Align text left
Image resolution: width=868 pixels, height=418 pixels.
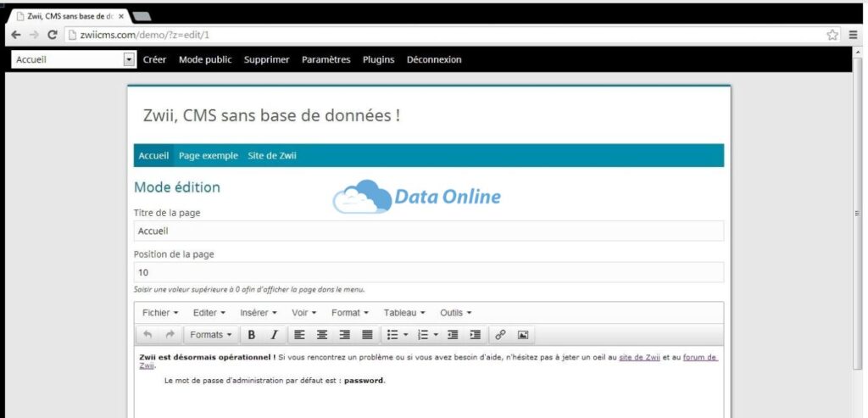(299, 334)
